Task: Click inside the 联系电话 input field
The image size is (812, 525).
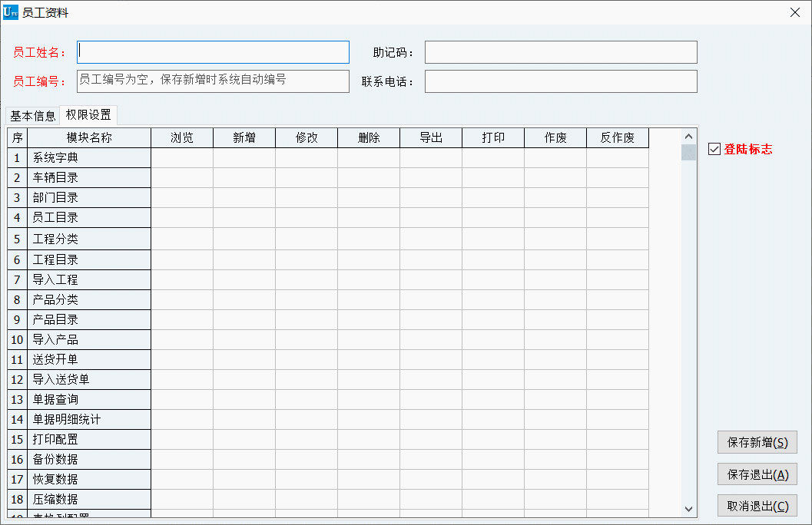Action: click(562, 81)
